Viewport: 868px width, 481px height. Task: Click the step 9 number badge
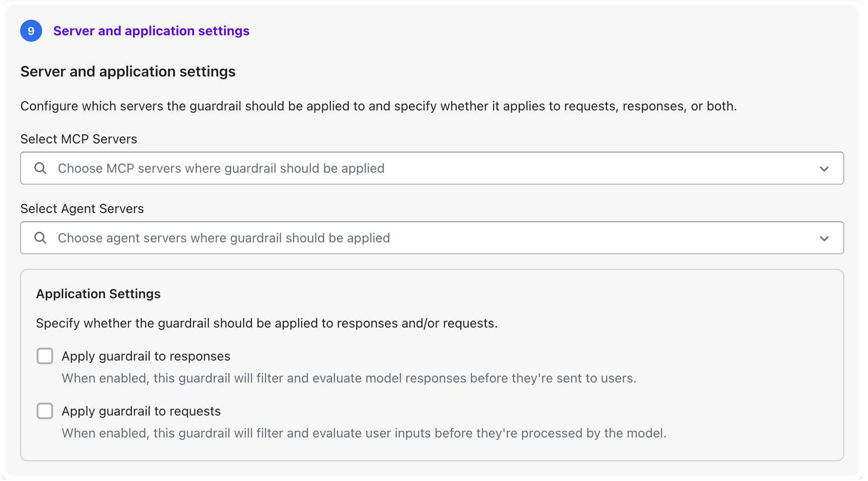click(31, 31)
